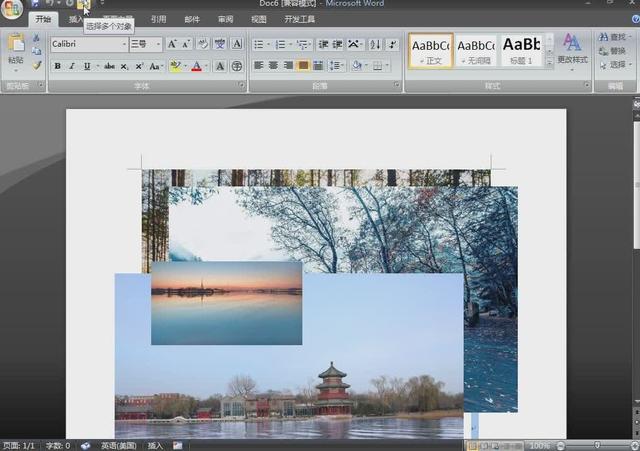Toggle bold formatting
The height and width of the screenshot is (451, 640).
click(x=57, y=66)
